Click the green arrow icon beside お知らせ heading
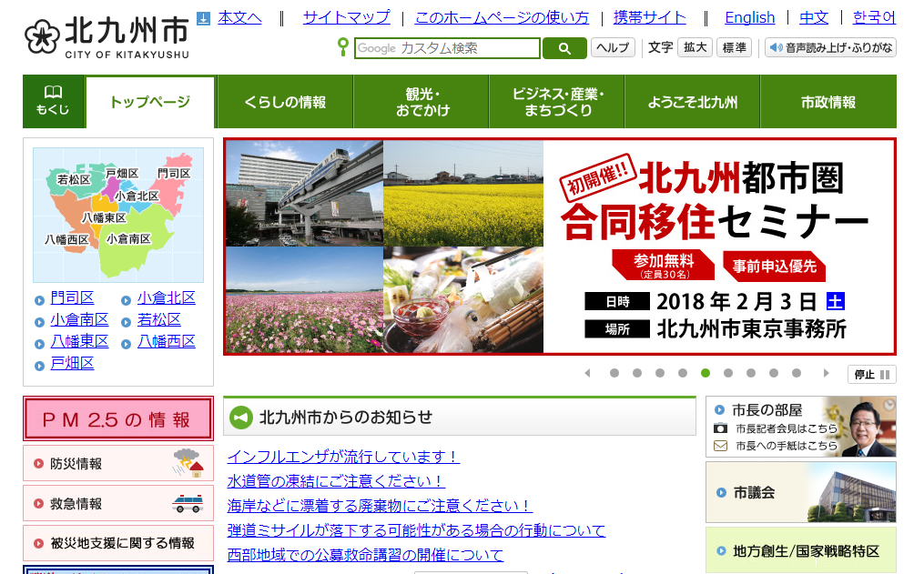The image size is (924, 574). (241, 418)
